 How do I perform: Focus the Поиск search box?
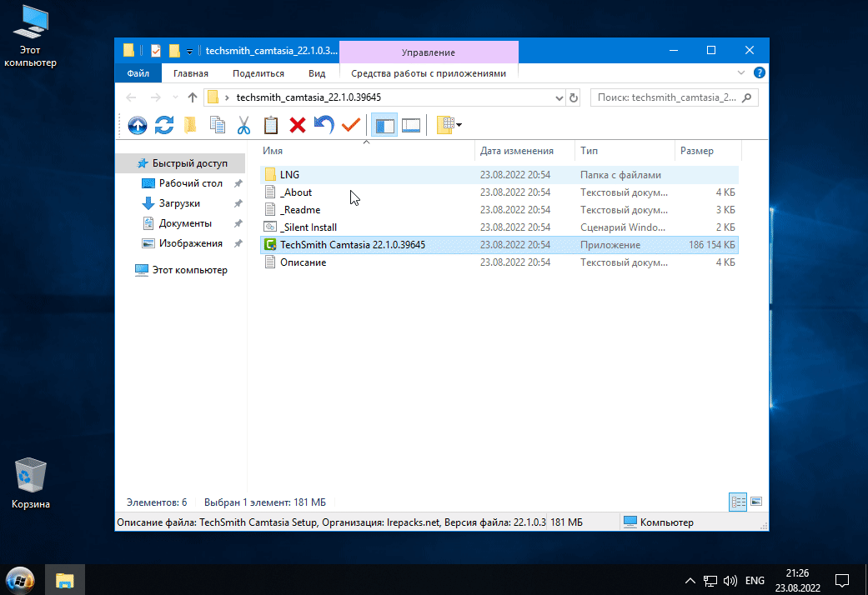click(674, 97)
